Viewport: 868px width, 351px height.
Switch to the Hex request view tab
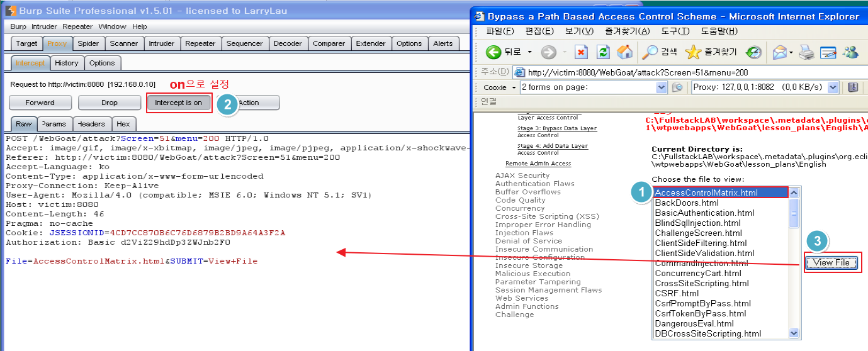click(123, 124)
